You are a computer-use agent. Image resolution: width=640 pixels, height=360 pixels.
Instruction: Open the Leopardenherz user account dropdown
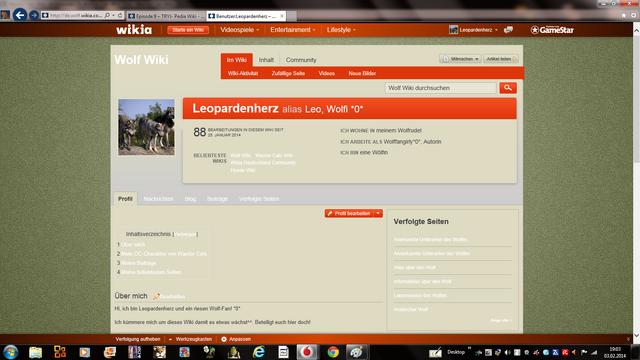[x=473, y=30]
